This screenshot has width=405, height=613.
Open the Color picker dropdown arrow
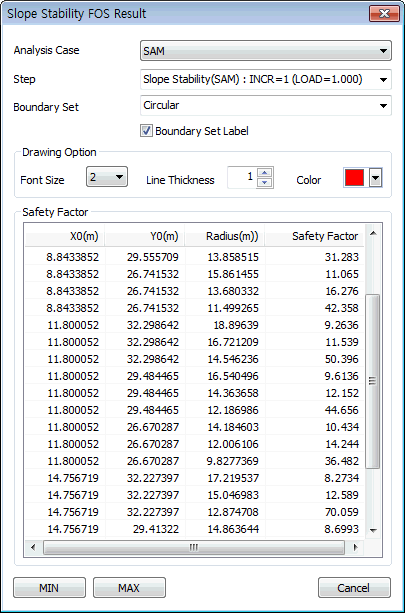point(375,178)
